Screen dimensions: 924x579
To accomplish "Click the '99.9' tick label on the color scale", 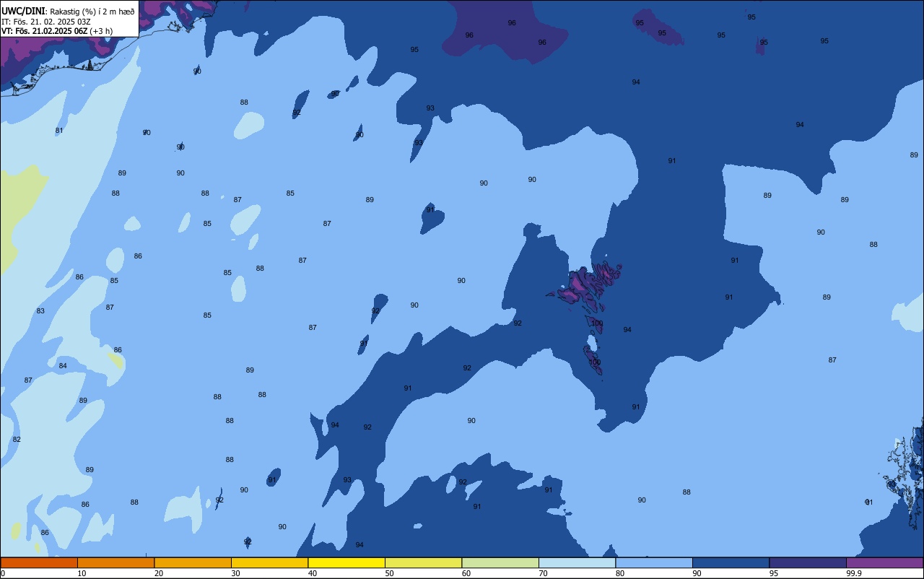I will 853,573.
